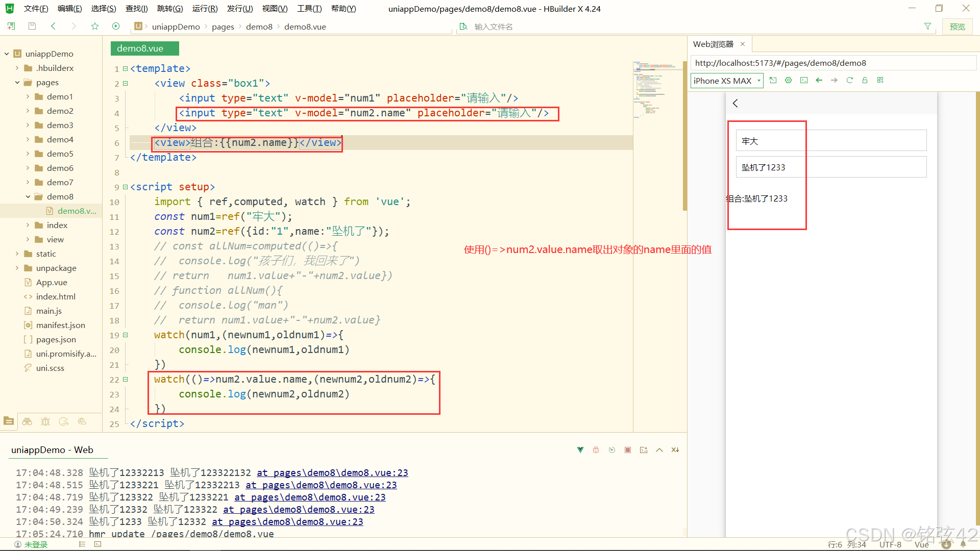This screenshot has width=980, height=551.
Task: Toggle code fold on line 22 watch block
Action: click(x=126, y=380)
